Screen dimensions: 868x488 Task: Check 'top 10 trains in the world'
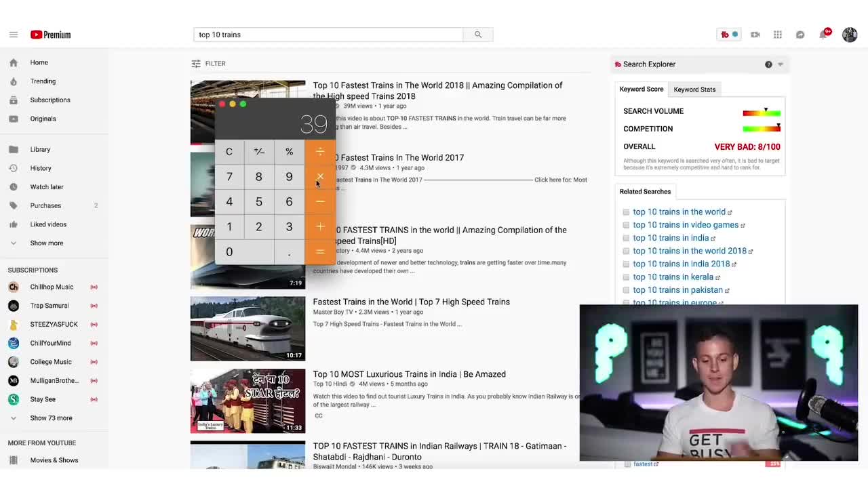pos(626,212)
